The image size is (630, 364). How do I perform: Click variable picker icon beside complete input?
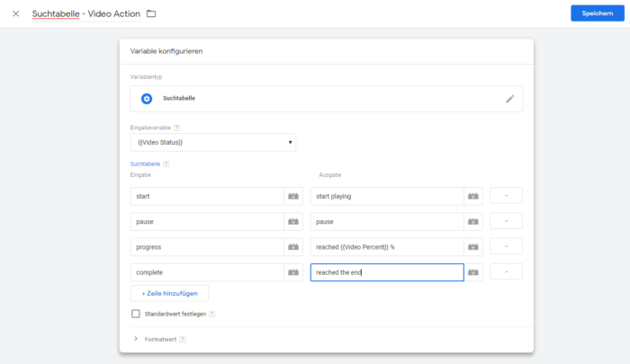[x=293, y=272]
